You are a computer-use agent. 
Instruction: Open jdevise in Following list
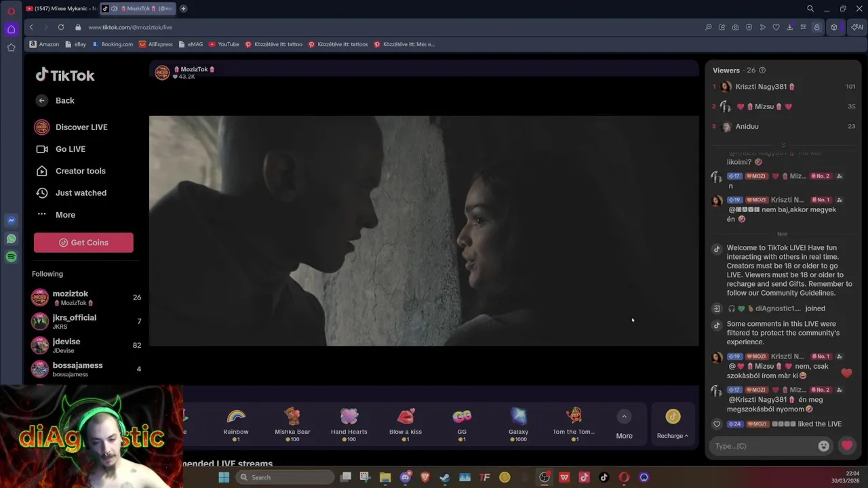(x=86, y=345)
